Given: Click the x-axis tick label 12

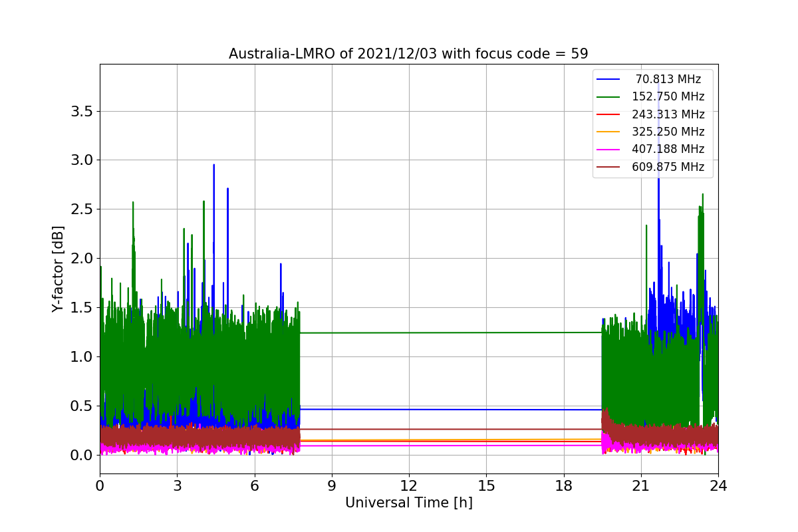Looking at the screenshot, I should pos(409,485).
